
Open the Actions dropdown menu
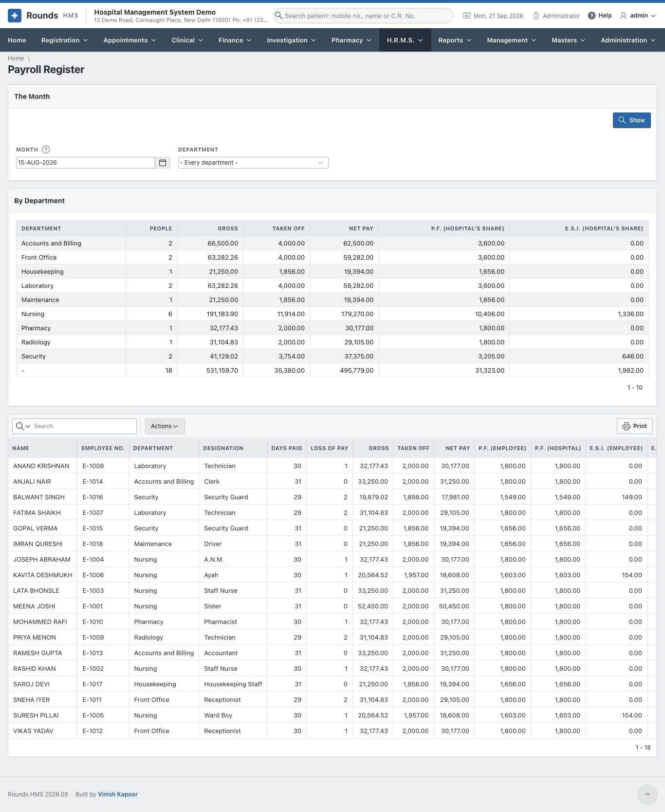(165, 426)
